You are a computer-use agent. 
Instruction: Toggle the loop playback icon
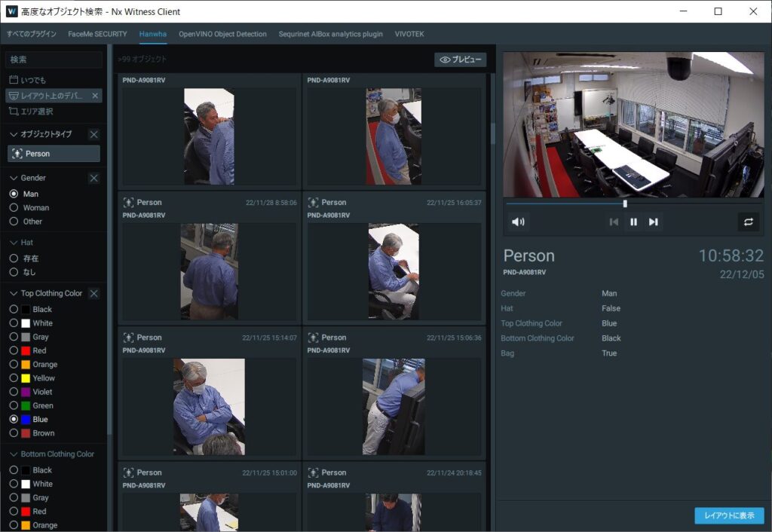pos(748,222)
